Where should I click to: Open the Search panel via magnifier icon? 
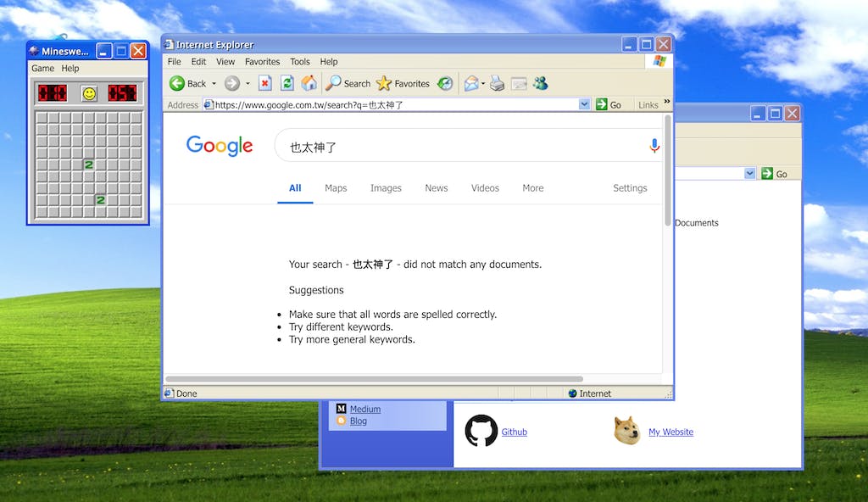(335, 83)
